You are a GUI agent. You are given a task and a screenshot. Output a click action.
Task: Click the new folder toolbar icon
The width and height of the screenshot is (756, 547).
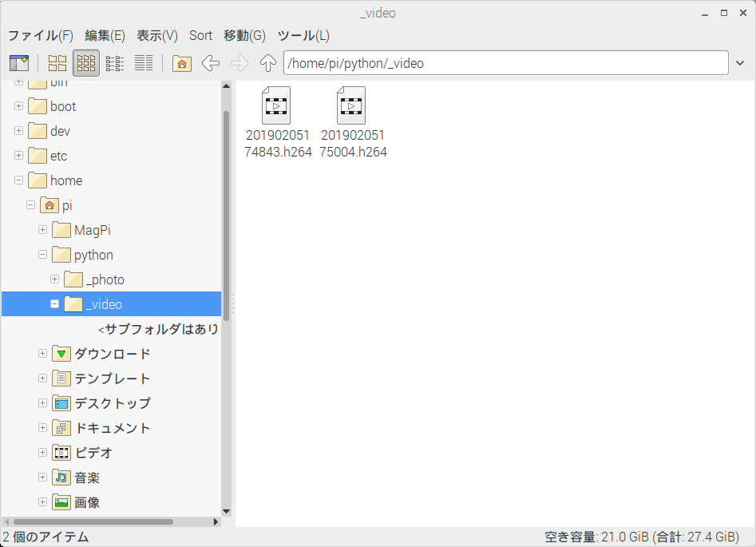tap(18, 63)
